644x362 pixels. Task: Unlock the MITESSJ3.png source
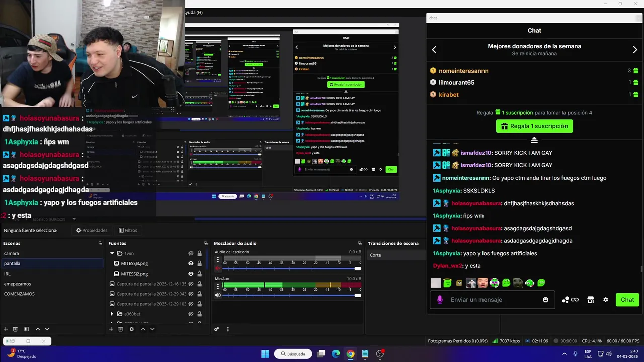click(199, 263)
